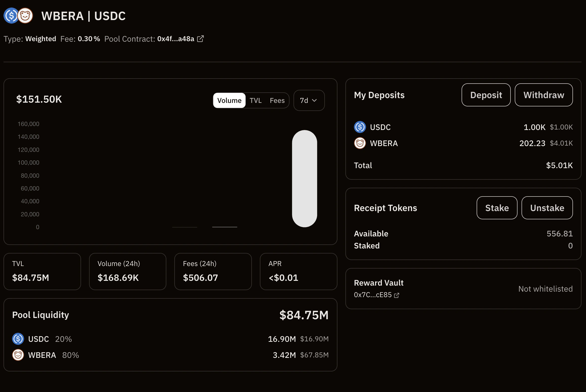Image resolution: width=586 pixels, height=392 pixels.
Task: Select the TVL stat card showing $84.75M
Action: (42, 271)
